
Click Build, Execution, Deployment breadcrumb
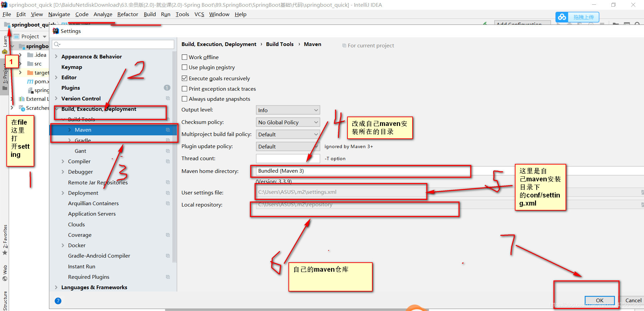[219, 44]
